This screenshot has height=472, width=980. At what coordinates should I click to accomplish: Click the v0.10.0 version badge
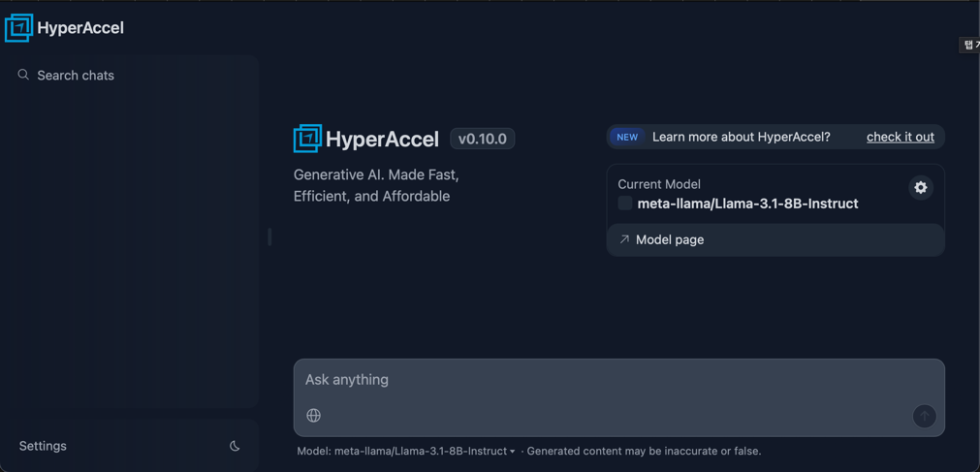pos(483,139)
